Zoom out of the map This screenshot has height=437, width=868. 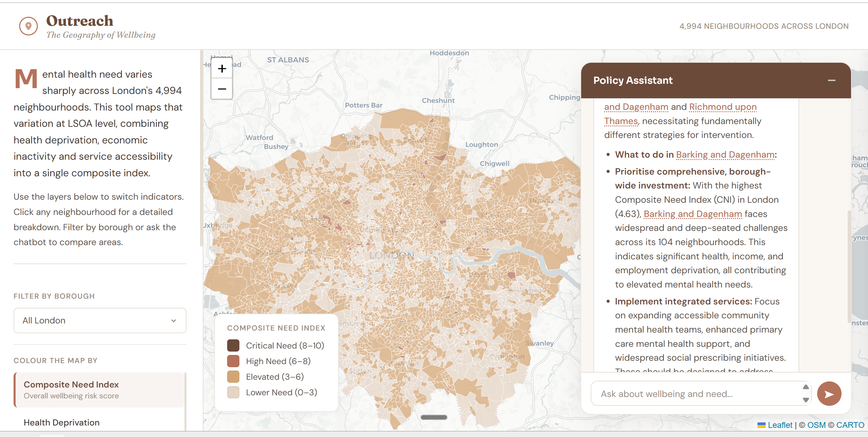coord(222,89)
